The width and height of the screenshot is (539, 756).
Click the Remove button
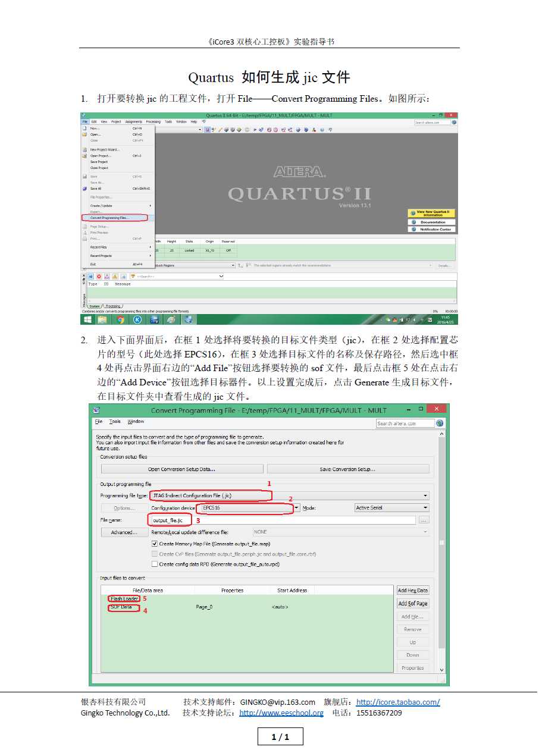coord(413,629)
